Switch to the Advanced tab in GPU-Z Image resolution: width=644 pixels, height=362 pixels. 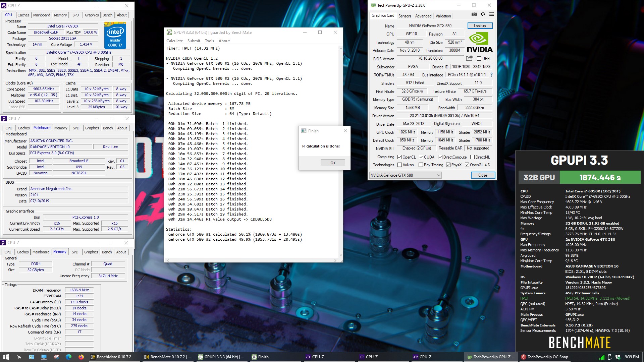(423, 16)
